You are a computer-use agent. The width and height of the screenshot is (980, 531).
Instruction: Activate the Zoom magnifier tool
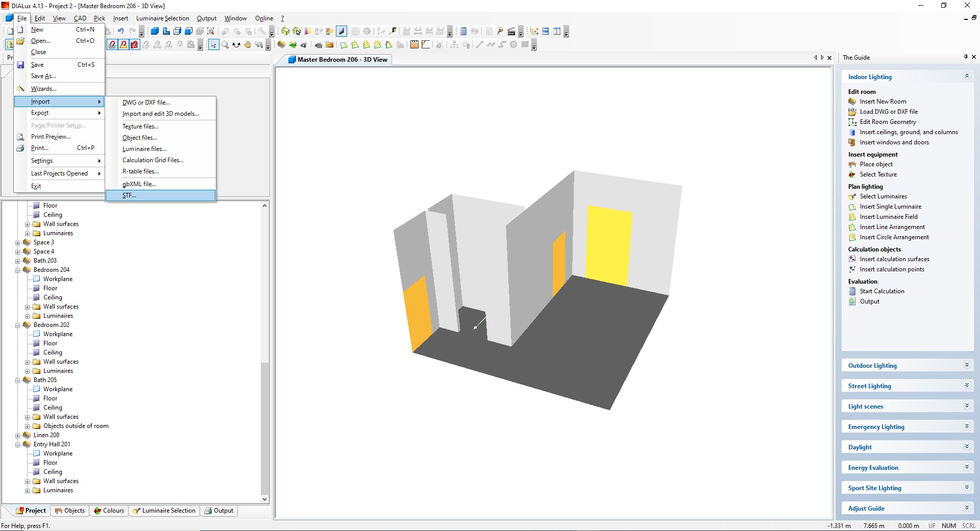[x=225, y=44]
